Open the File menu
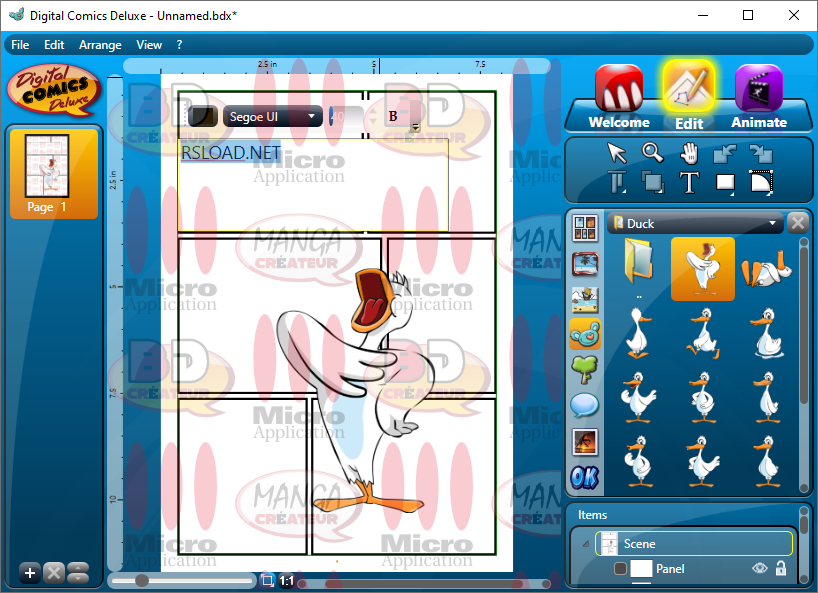Screen dimensions: 818x593 (x=20, y=45)
